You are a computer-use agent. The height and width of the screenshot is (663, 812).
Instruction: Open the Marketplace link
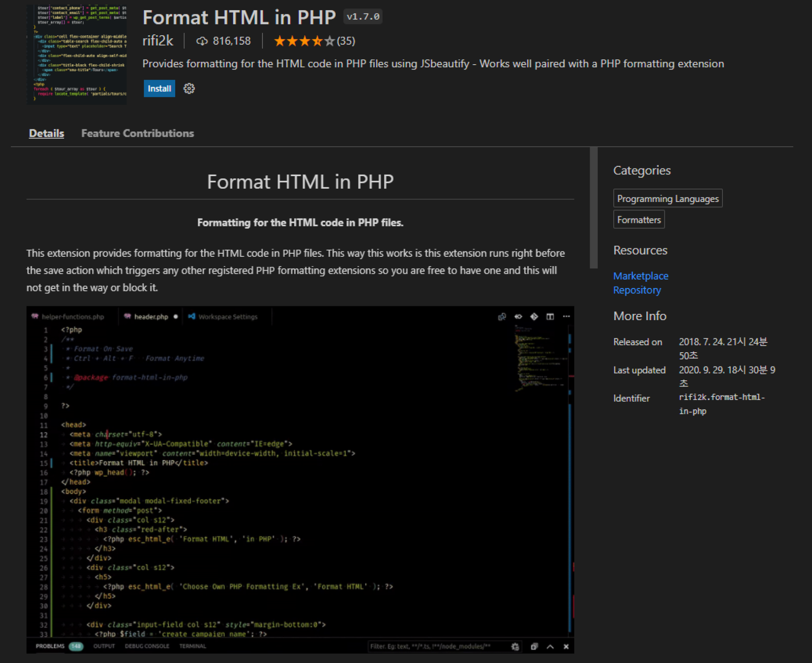pos(640,276)
